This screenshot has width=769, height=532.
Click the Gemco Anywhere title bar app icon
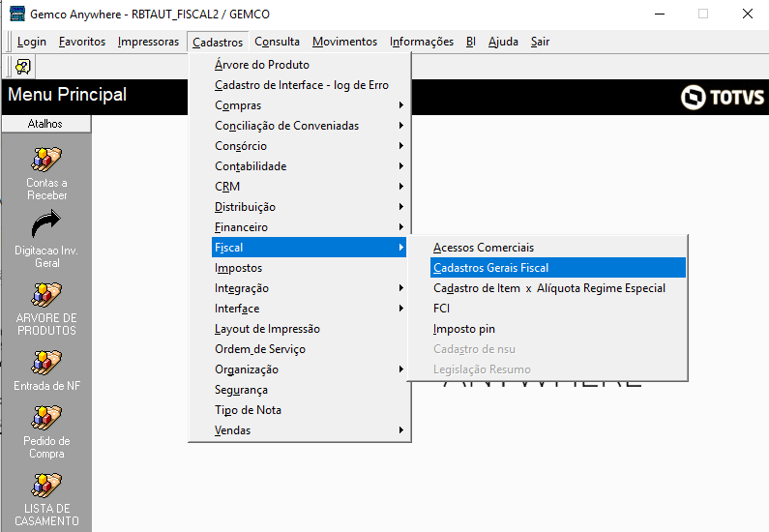coord(17,14)
